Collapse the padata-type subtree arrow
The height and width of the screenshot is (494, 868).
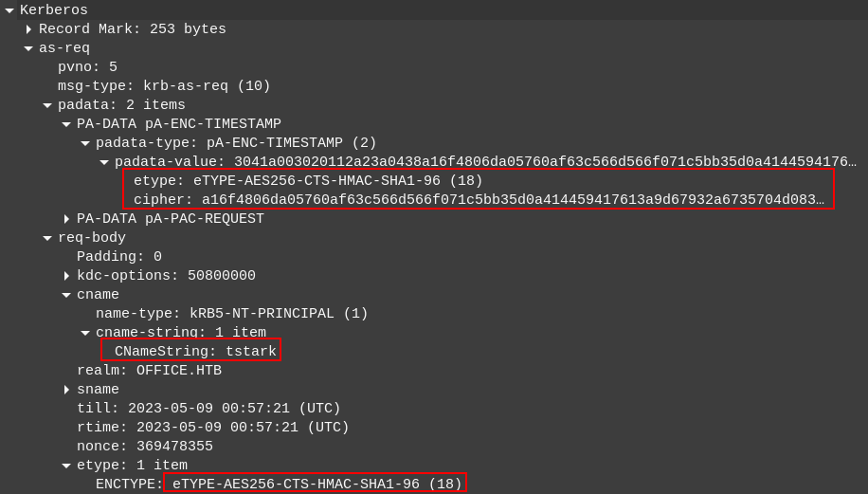pyautogui.click(x=85, y=143)
